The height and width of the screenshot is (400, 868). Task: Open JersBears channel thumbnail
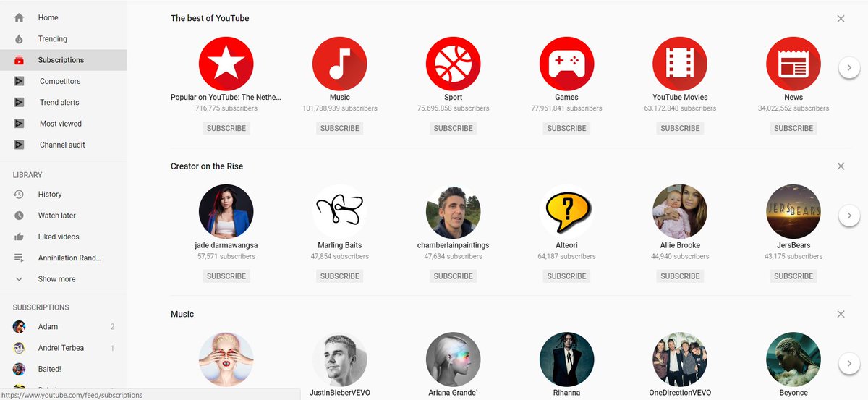tap(793, 212)
